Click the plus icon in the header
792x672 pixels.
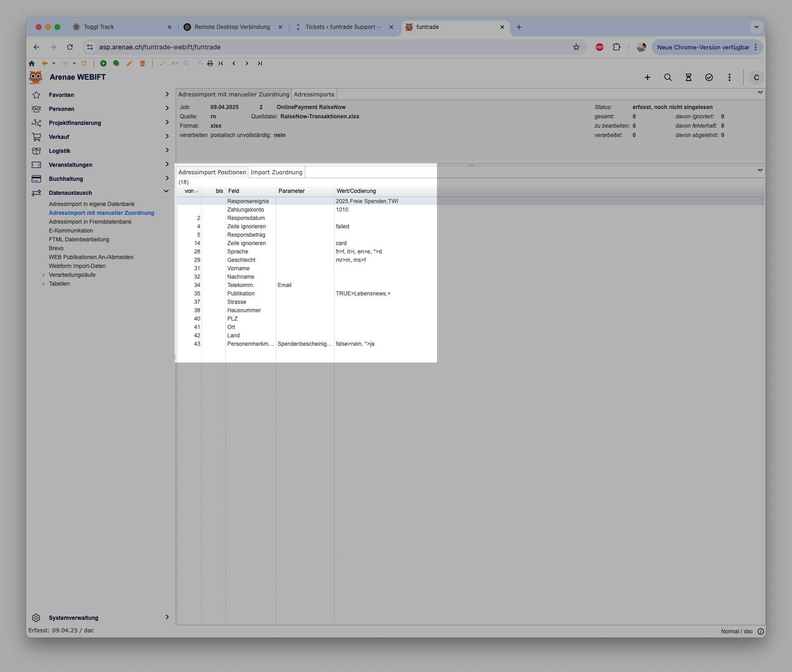647,77
